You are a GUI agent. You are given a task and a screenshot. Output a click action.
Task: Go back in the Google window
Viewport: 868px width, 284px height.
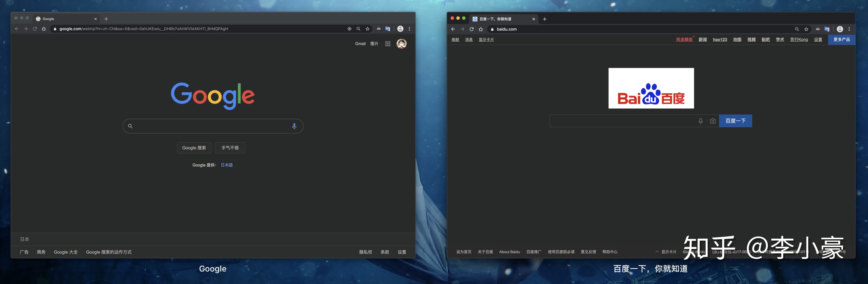17,29
